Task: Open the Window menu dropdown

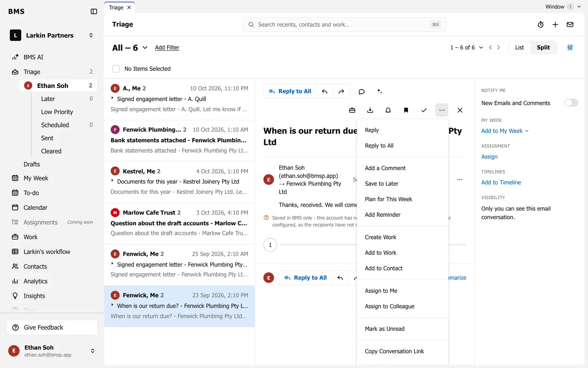Action: (x=563, y=7)
